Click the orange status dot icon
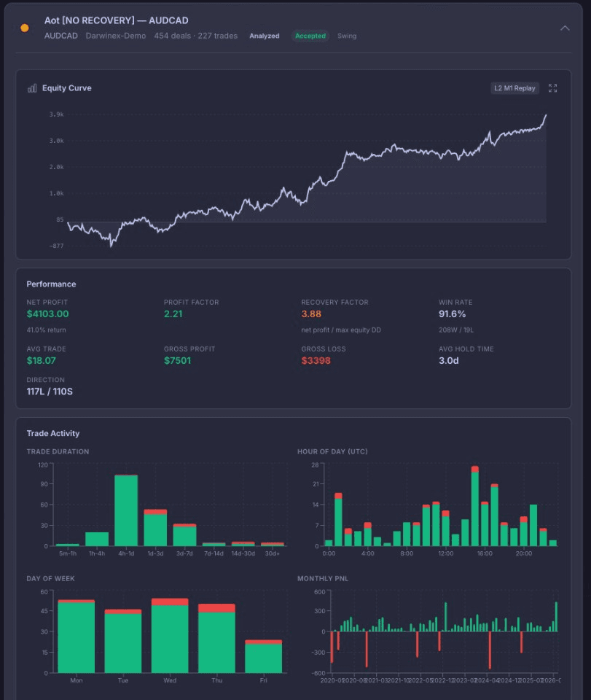This screenshot has height=700, width=591. (x=25, y=28)
